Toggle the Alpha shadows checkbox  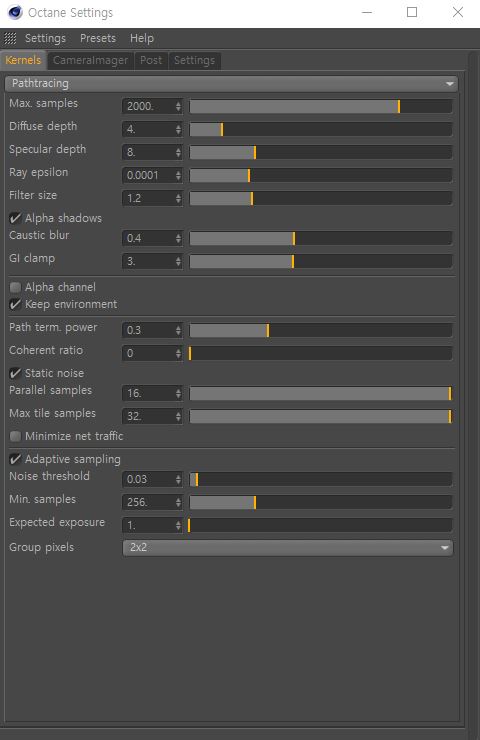click(15, 218)
